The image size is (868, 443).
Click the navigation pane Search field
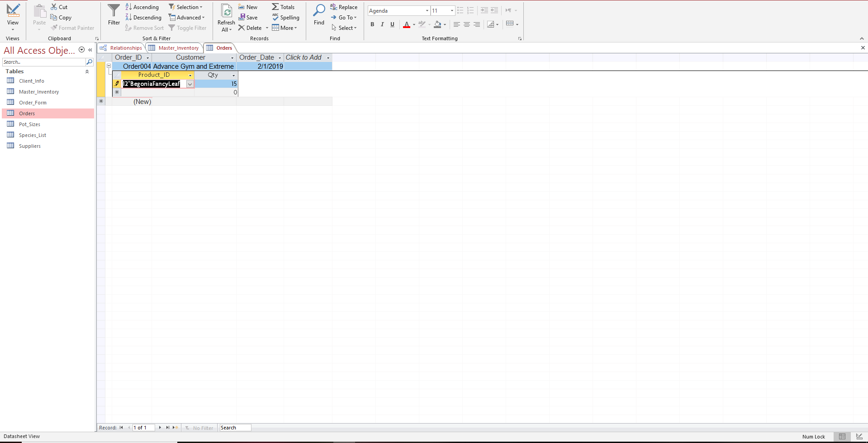(44, 62)
